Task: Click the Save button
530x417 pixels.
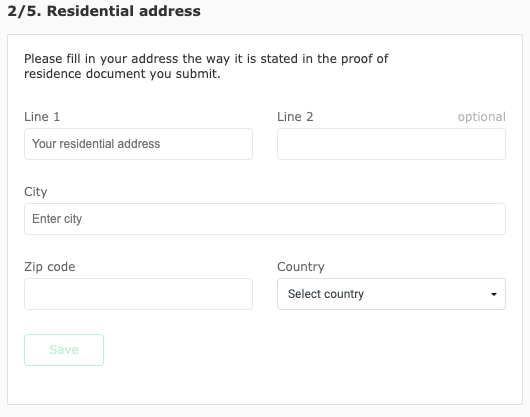Action: tap(64, 350)
